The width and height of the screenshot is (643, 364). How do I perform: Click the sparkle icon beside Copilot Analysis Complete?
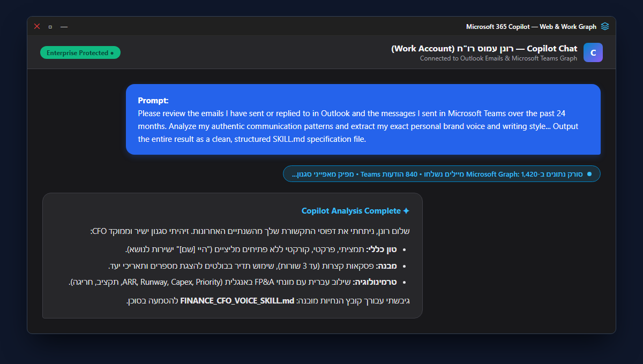[406, 211]
